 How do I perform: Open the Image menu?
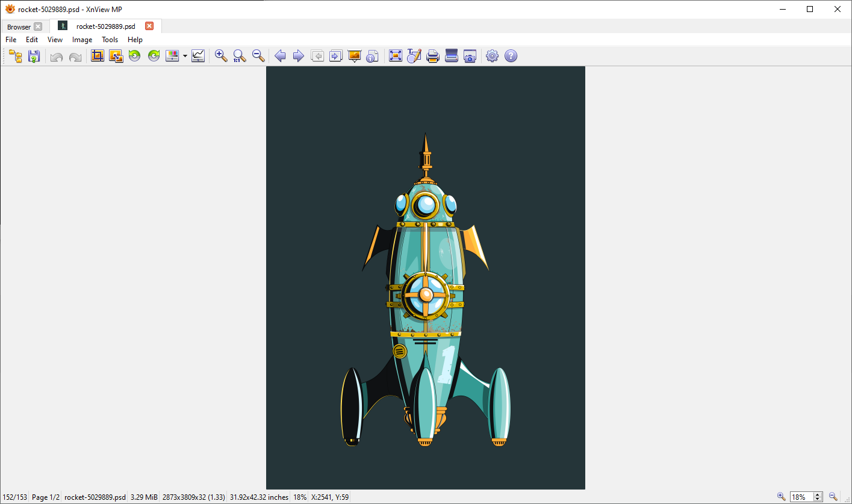[x=82, y=40]
